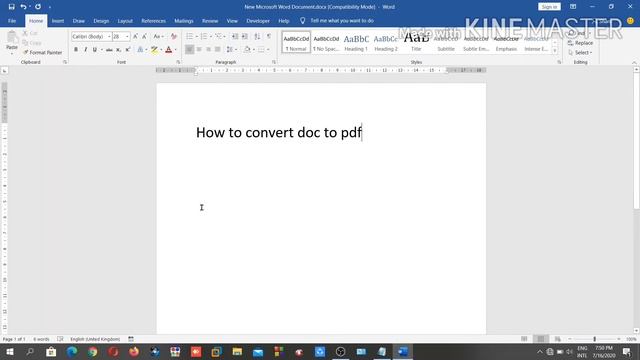Set Align Left paragraph alignment
This screenshot has width=640, height=360.
(189, 50)
